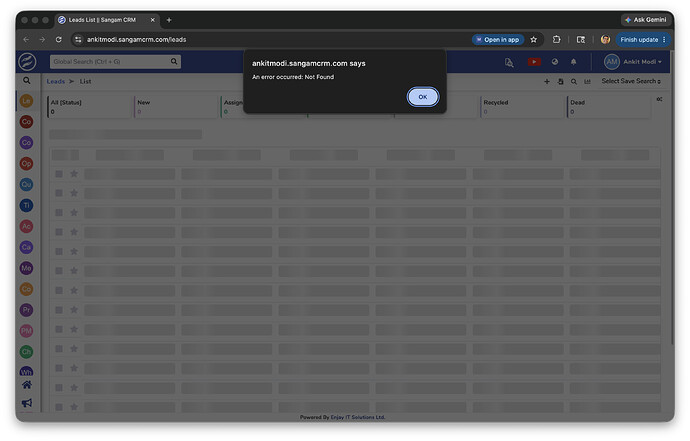Bookmark this page with the star

click(534, 40)
